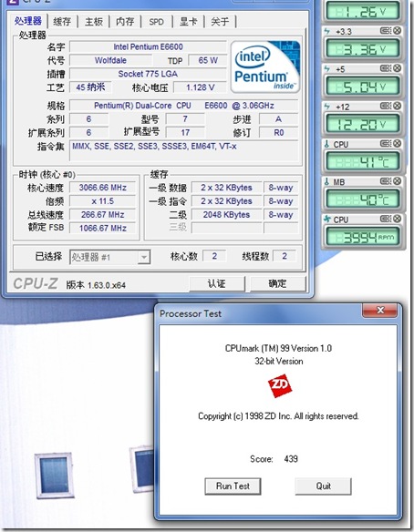Click the 认证 button in CPU-Z
Viewport: 414px width, 532px height.
(217, 283)
